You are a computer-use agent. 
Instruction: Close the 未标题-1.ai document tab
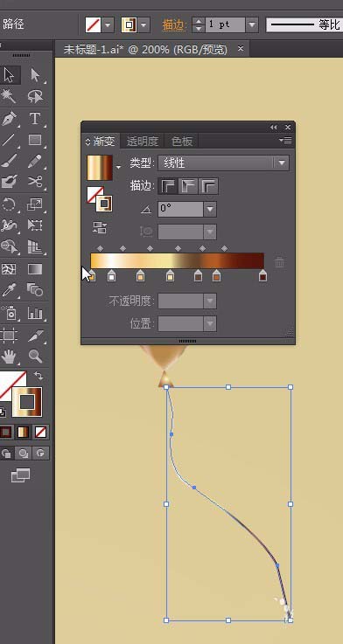click(x=241, y=49)
